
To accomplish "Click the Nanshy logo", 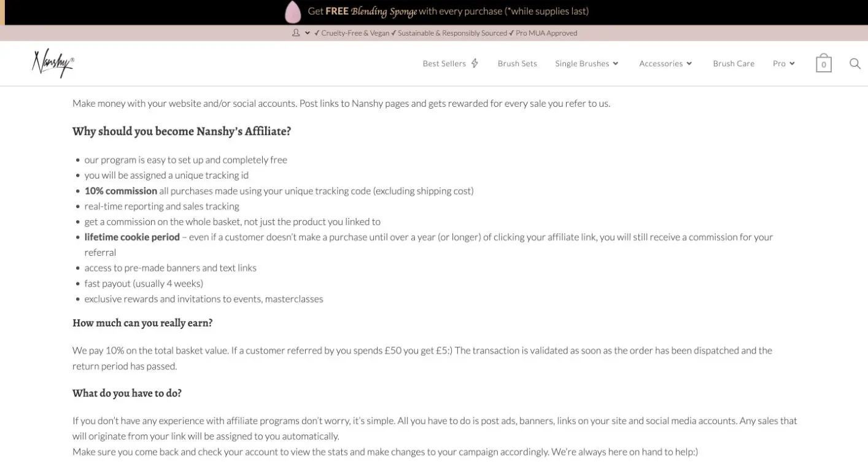I will tap(53, 63).
